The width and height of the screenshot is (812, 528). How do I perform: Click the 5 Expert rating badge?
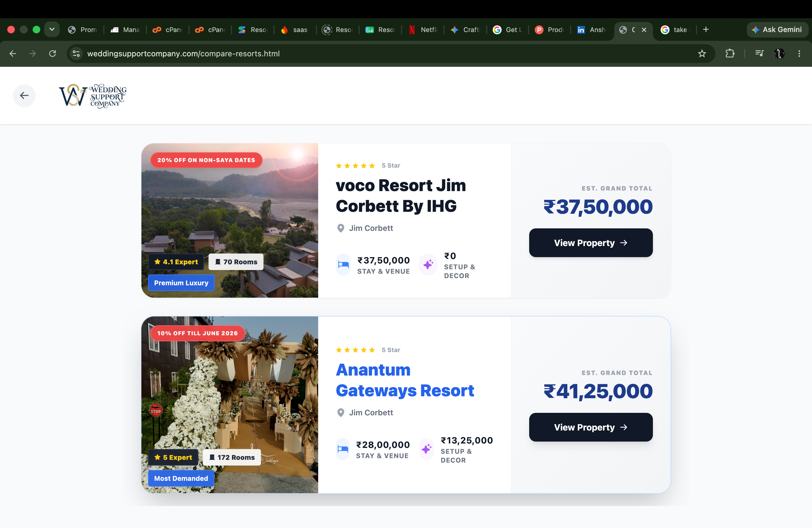pyautogui.click(x=173, y=457)
